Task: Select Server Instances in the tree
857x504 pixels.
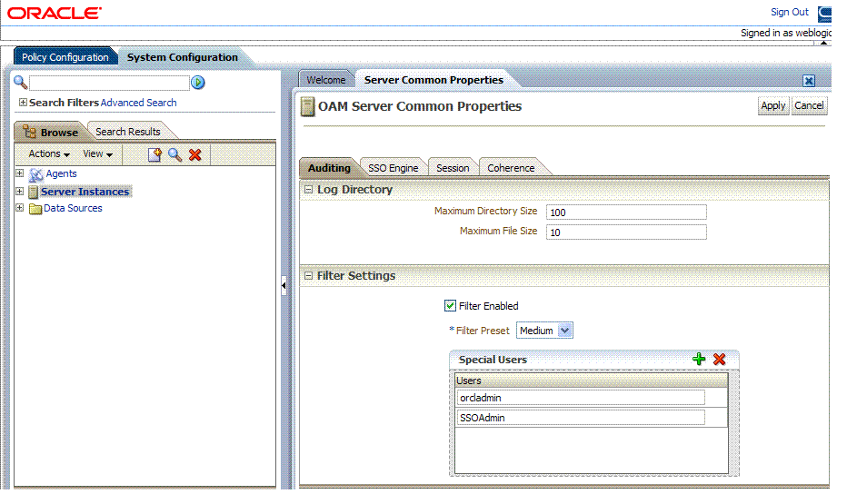Action: click(85, 192)
